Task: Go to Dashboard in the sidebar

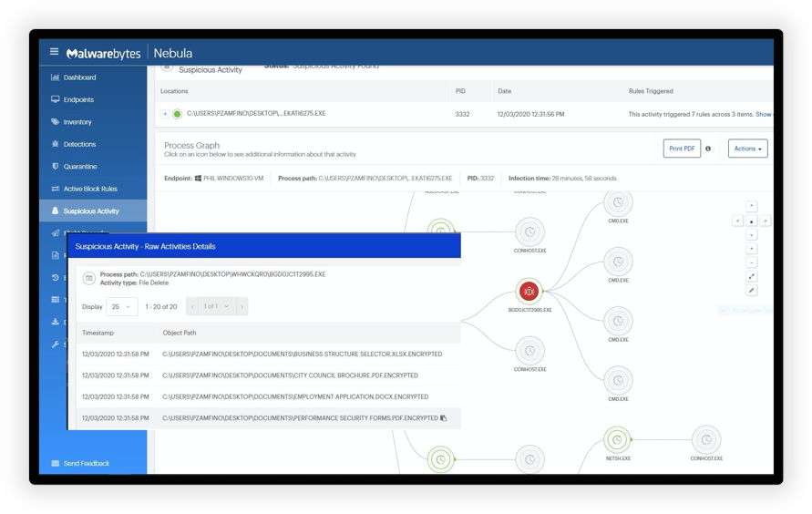Action: [79, 77]
